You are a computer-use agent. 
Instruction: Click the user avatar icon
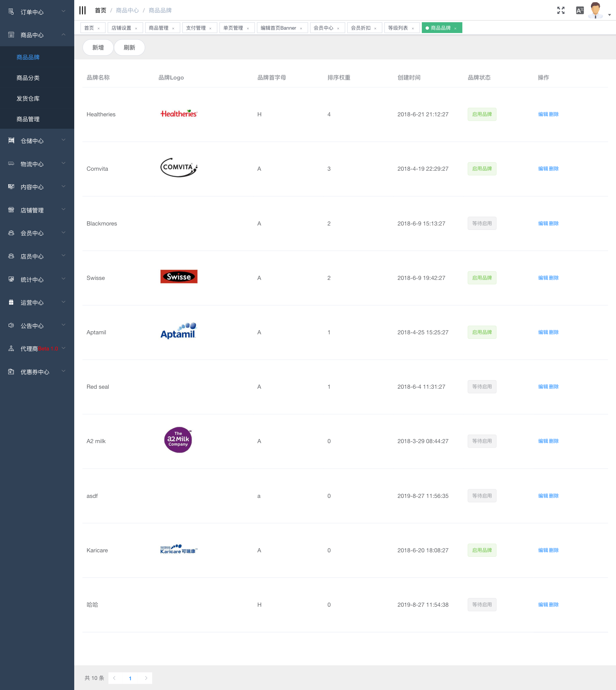tap(595, 10)
